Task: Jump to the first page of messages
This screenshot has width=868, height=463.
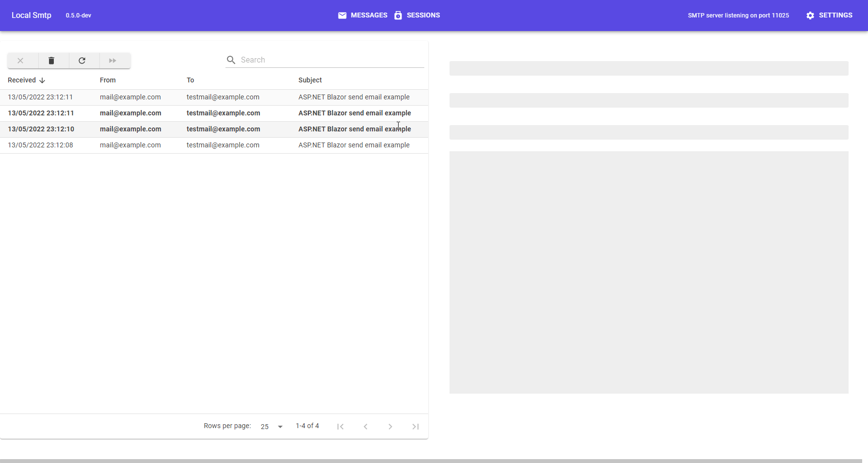Action: pos(340,426)
